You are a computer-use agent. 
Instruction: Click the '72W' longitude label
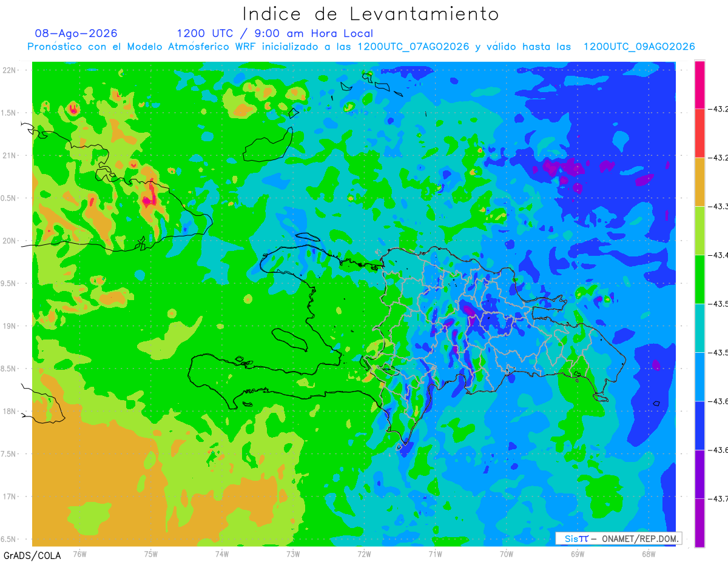[364, 554]
